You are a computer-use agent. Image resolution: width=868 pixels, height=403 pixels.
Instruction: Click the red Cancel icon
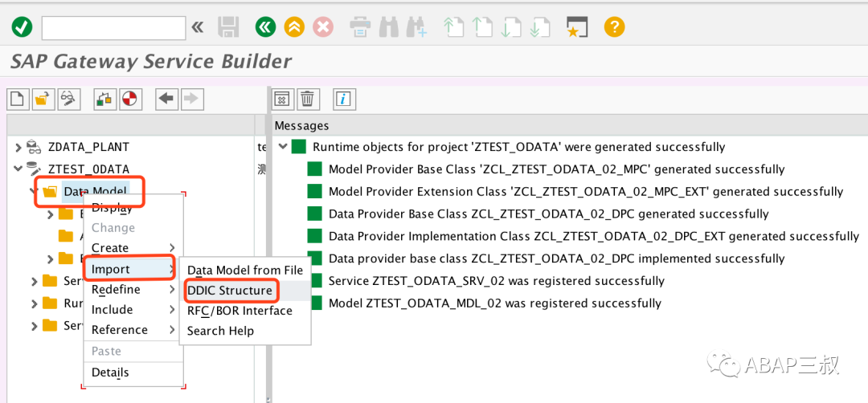point(323,26)
